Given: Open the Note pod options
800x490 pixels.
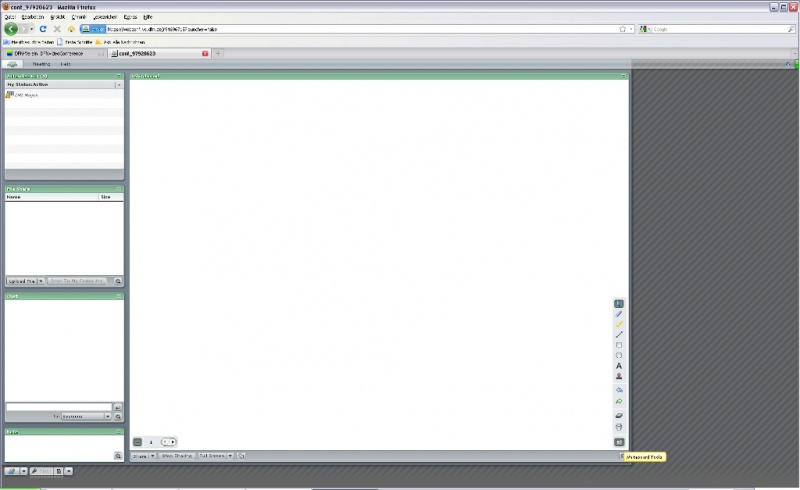Looking at the screenshot, I should [118, 432].
